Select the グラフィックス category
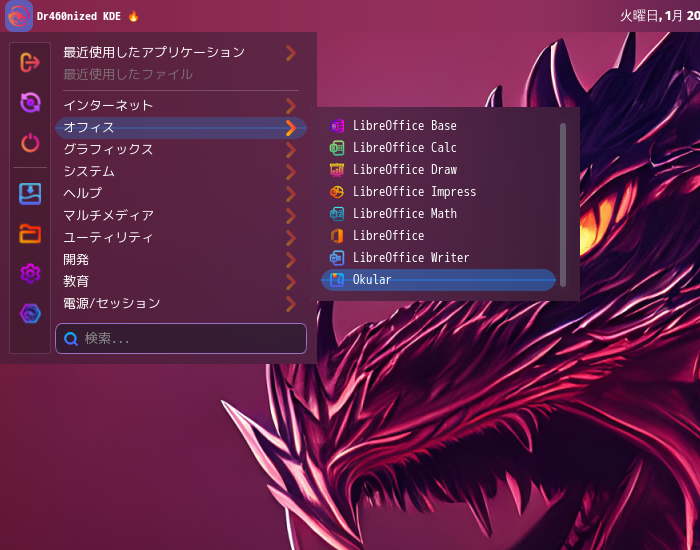 [x=181, y=150]
